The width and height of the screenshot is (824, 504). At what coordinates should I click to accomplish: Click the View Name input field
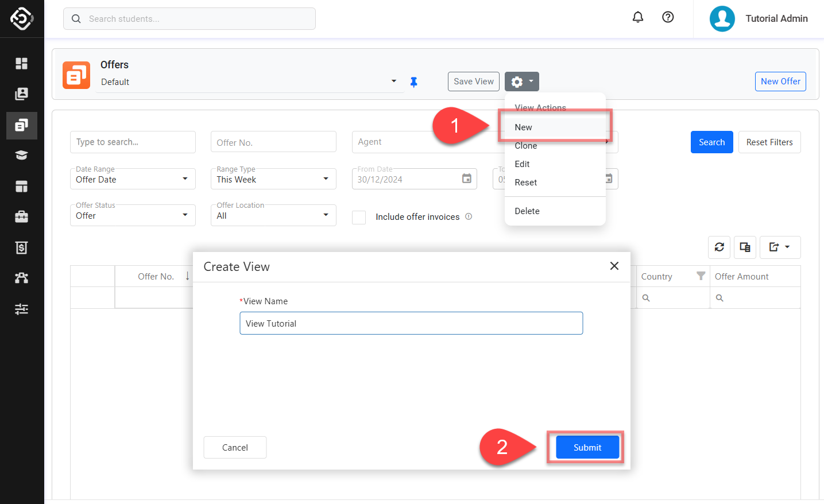pyautogui.click(x=411, y=323)
